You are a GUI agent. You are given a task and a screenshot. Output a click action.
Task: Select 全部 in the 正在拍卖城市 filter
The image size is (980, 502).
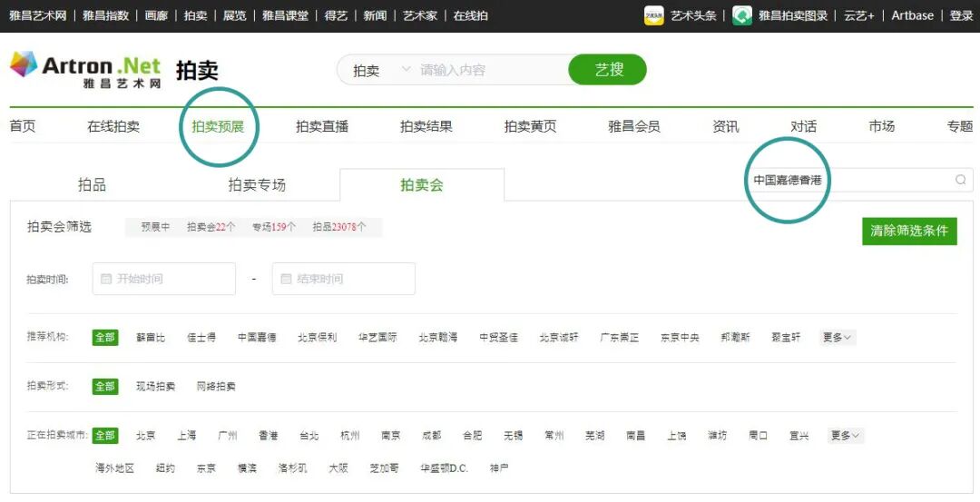(x=105, y=435)
